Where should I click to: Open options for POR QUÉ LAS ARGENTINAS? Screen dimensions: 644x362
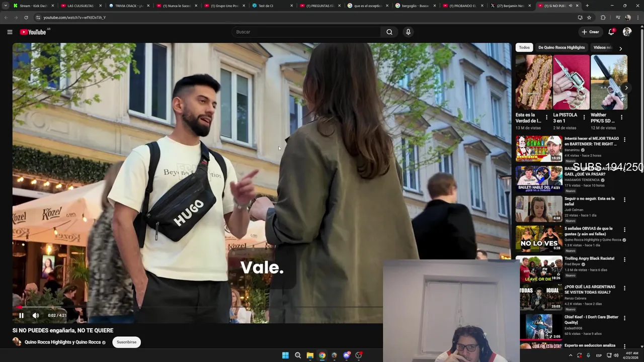click(624, 288)
